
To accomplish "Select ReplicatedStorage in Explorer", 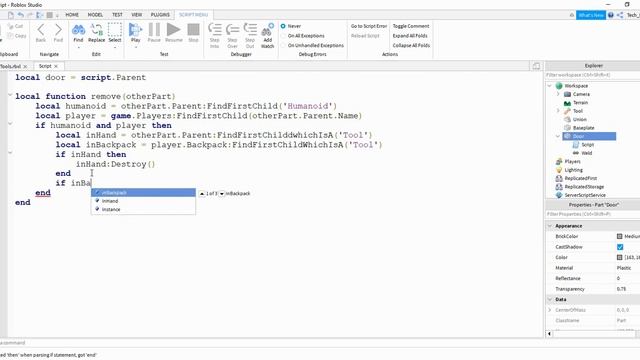I will click(584, 187).
